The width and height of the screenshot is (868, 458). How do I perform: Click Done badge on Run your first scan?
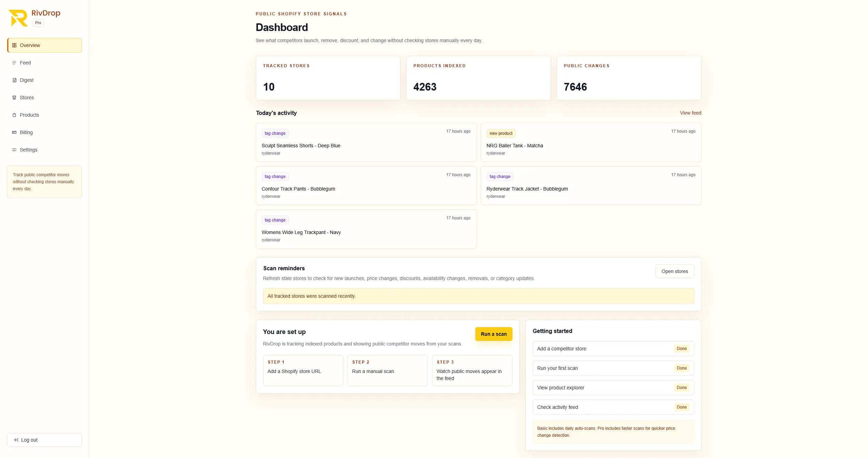pos(682,368)
